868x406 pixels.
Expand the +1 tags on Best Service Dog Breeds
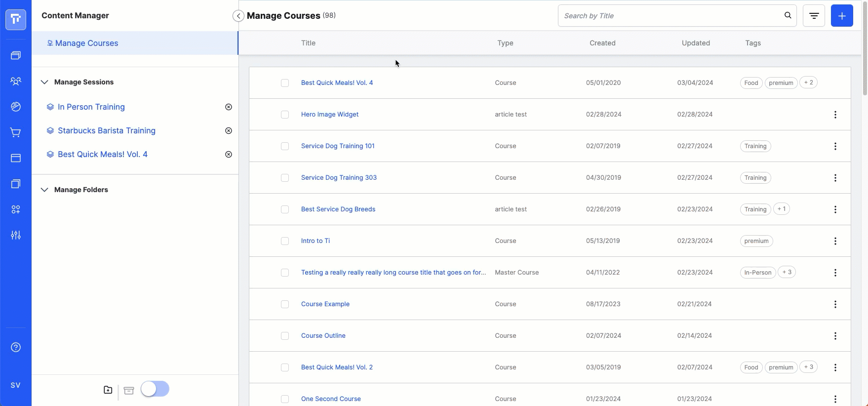coord(782,209)
